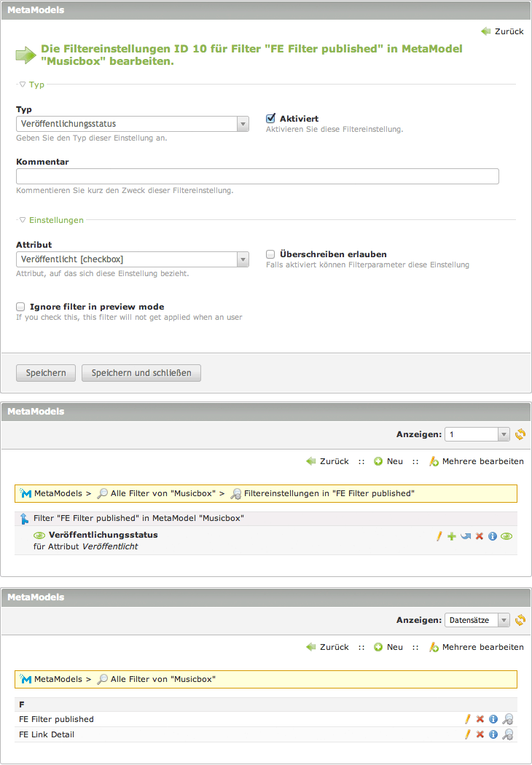Screen dimensions: 532x765
Task: Click the blue move arrow icon for Veröffentlichungsstatus
Action: (x=465, y=536)
